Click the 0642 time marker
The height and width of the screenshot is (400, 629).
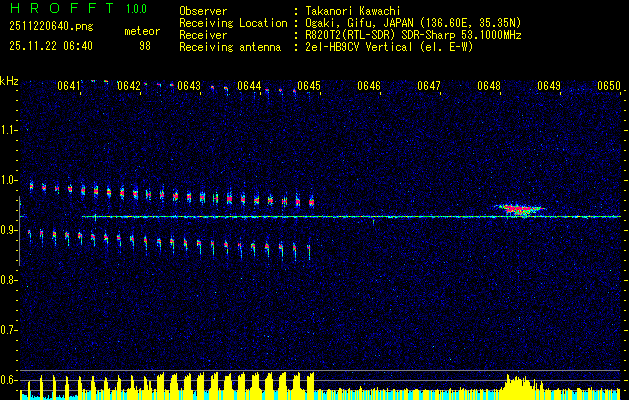[x=129, y=86]
